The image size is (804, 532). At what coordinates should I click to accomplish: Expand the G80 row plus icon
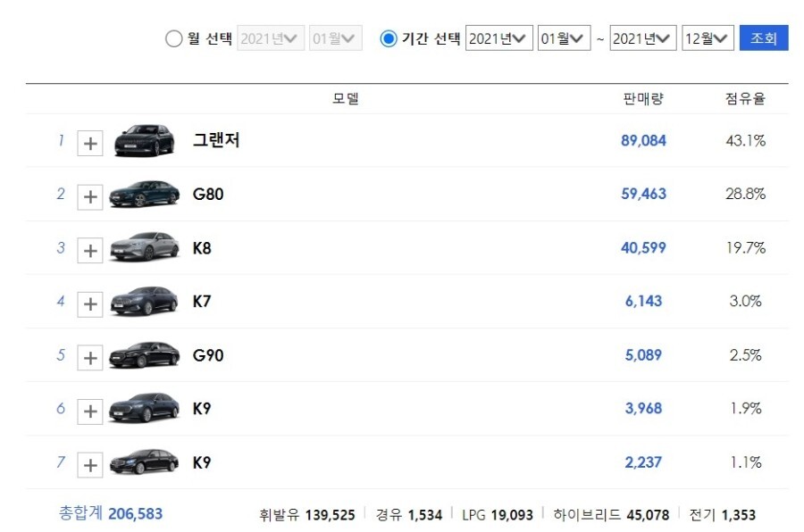90,196
